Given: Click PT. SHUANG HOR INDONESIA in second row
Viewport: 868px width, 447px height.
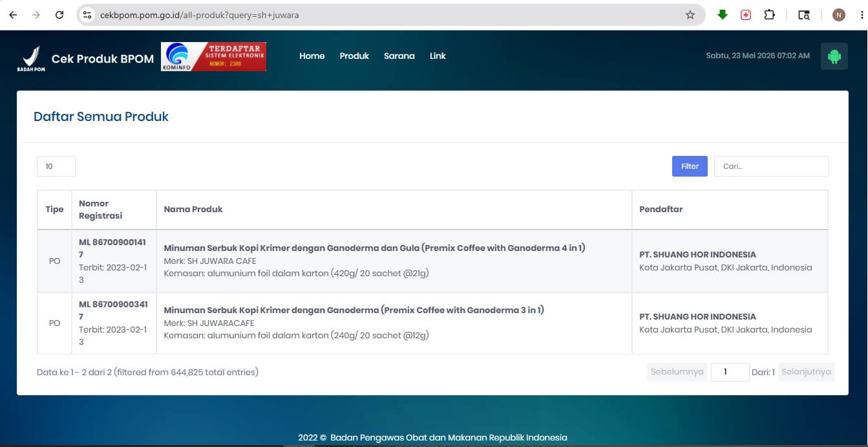Looking at the screenshot, I should tap(697, 317).
